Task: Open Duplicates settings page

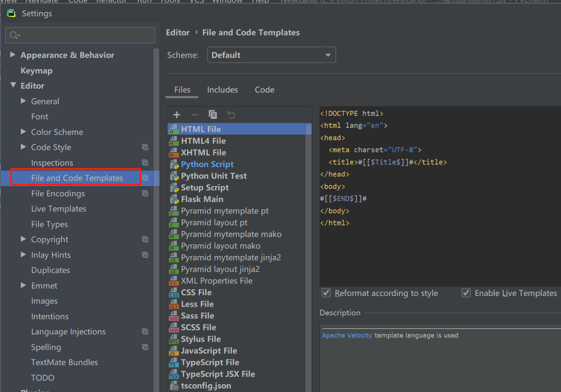Action: (x=50, y=270)
